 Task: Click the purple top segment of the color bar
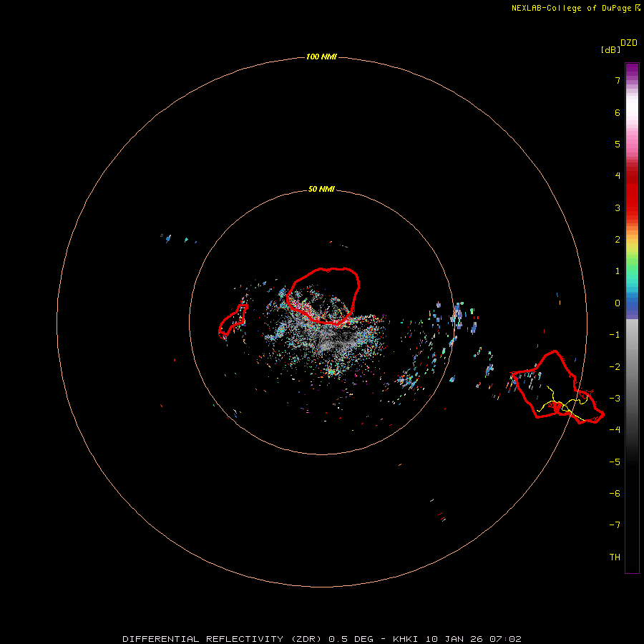632,71
